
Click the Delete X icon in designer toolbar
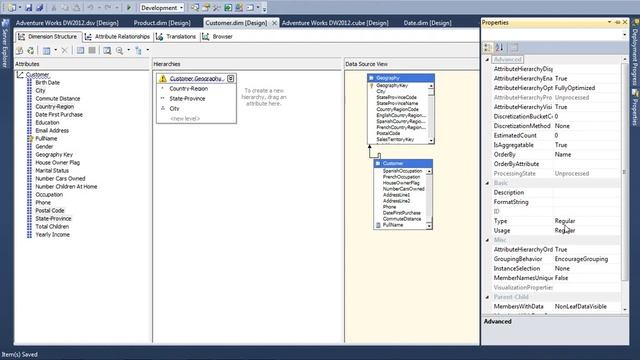(64, 51)
